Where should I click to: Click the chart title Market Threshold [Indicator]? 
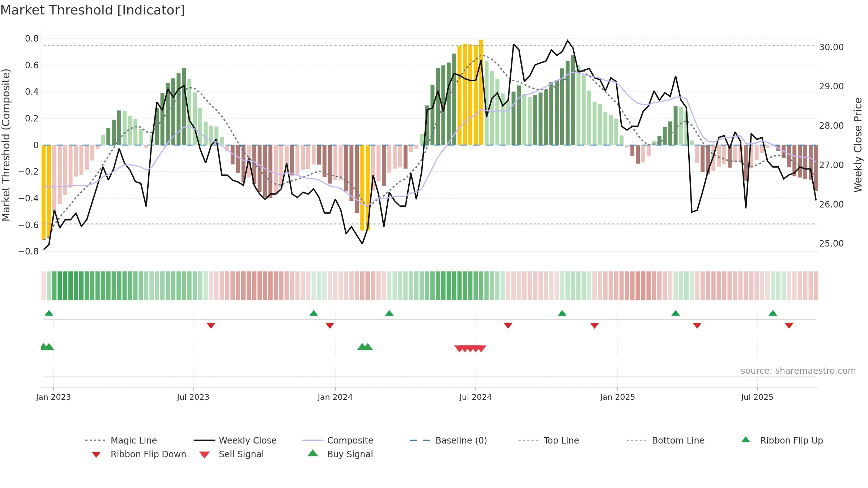[93, 10]
